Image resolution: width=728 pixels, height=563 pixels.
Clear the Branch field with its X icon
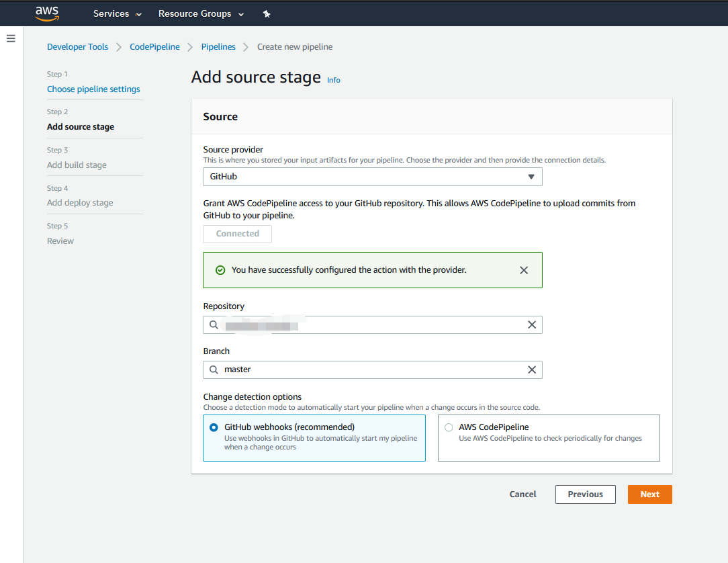pyautogui.click(x=532, y=370)
